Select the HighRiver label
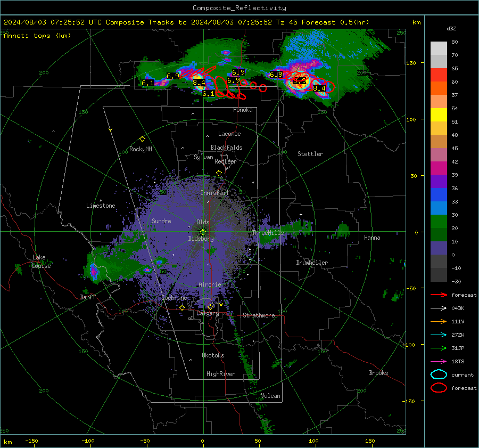This screenshot has height=448, width=479. pyautogui.click(x=221, y=374)
